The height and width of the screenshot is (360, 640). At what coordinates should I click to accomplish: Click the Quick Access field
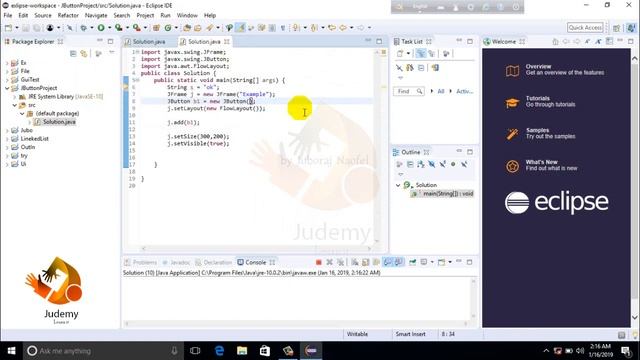(x=585, y=27)
